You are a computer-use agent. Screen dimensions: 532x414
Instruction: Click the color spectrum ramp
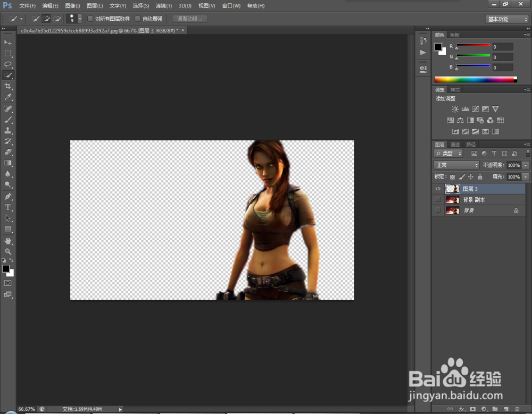475,80
